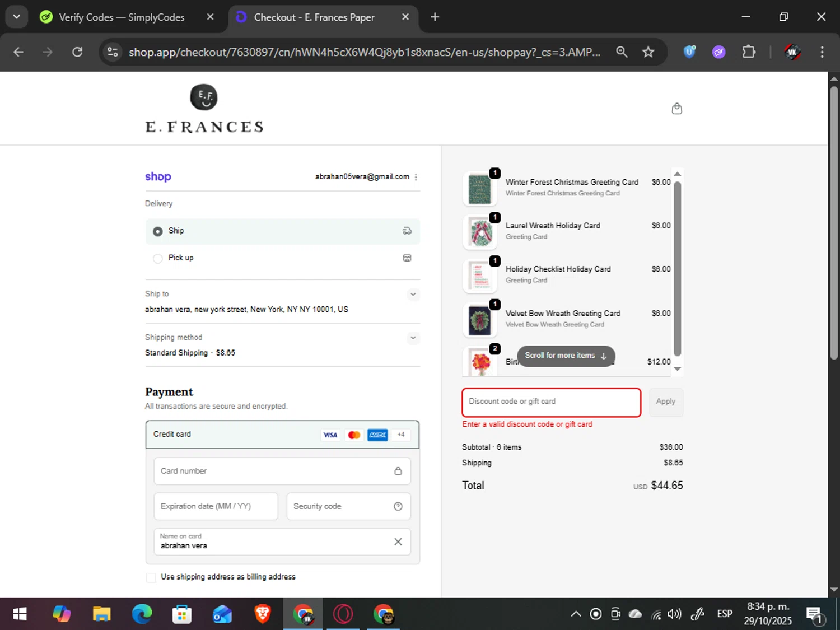
Task: Switch to Verify Codes SimplyCodes tab
Action: (122, 17)
